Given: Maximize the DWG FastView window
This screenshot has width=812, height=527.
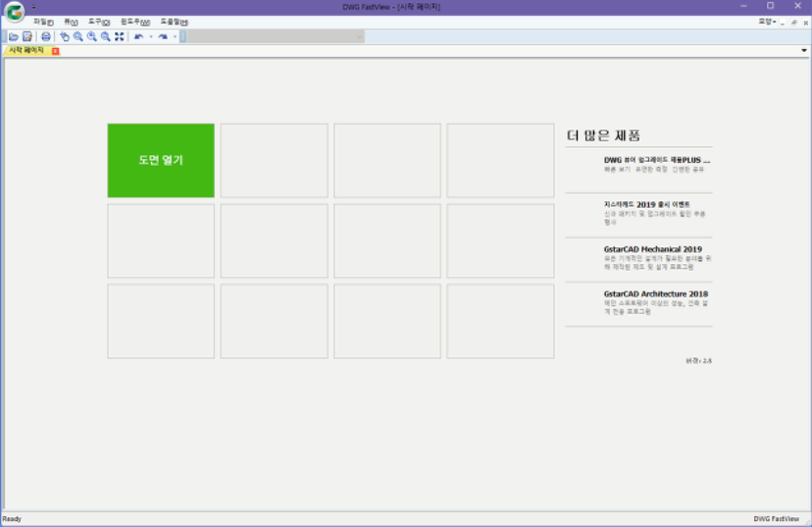Looking at the screenshot, I should click(x=771, y=6).
